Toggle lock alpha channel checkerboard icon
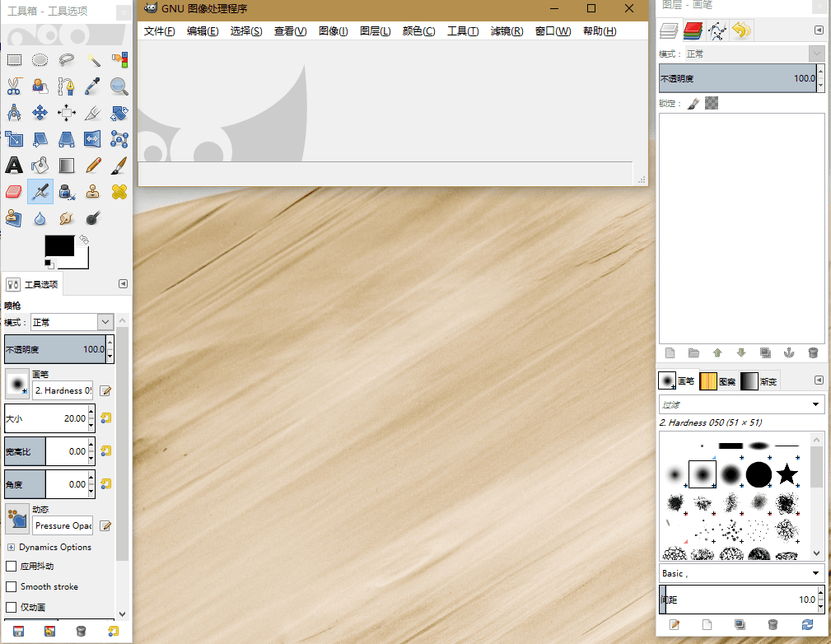The height and width of the screenshot is (644, 831). [712, 104]
